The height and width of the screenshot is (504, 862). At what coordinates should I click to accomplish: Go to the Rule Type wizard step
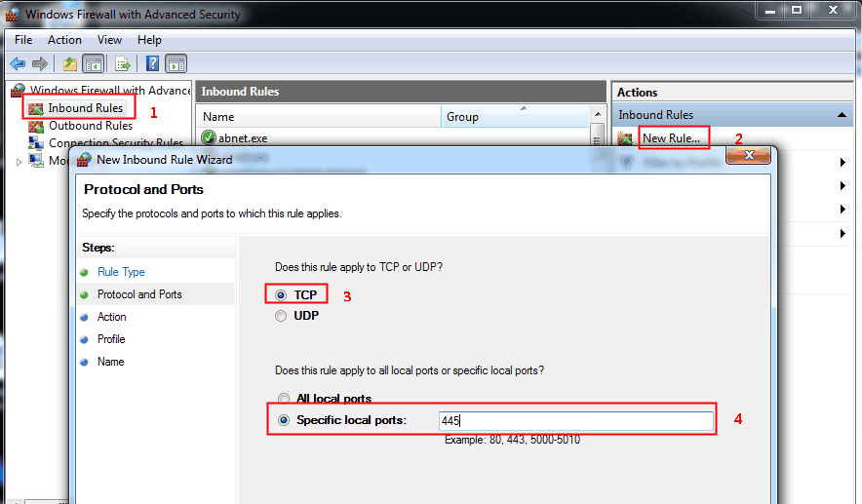click(121, 272)
